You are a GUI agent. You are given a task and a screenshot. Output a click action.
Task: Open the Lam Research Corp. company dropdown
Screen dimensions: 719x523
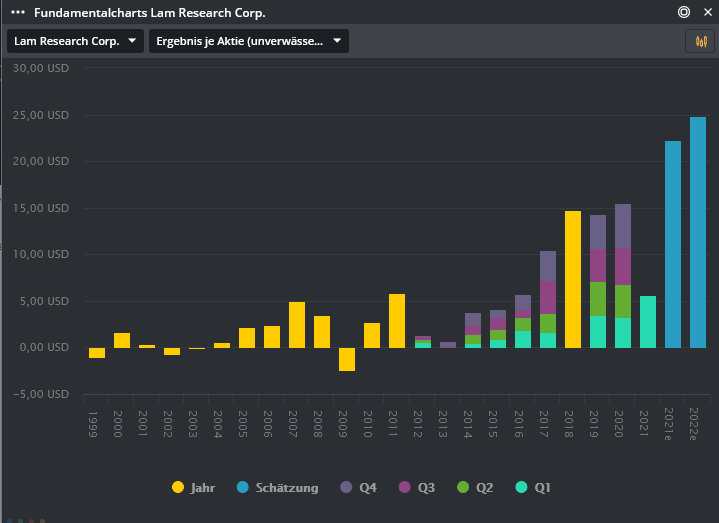[x=75, y=41]
